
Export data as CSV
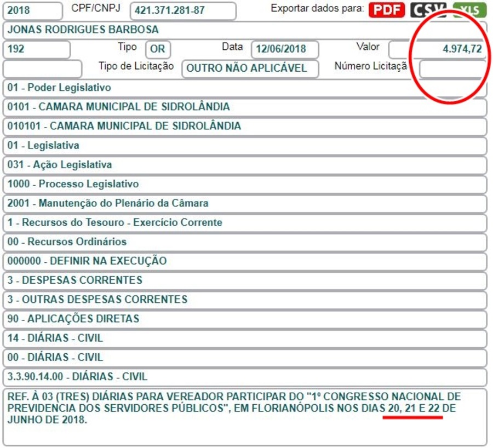pos(428,10)
